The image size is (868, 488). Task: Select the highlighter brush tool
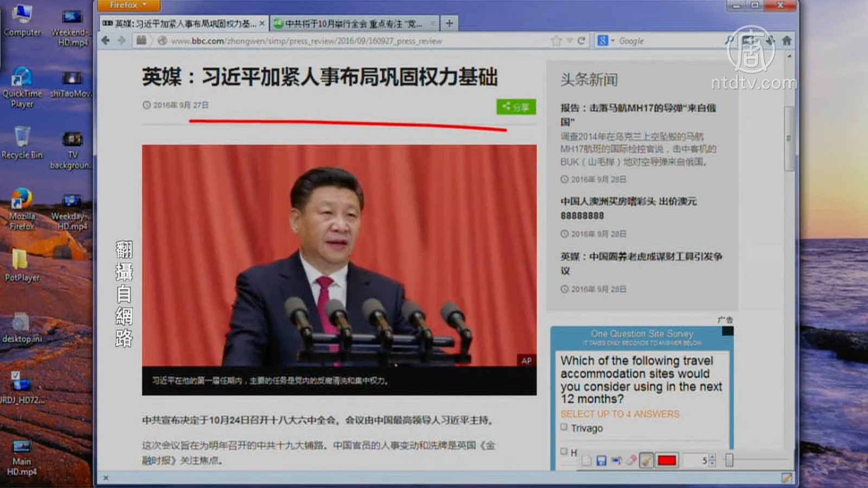pos(646,460)
